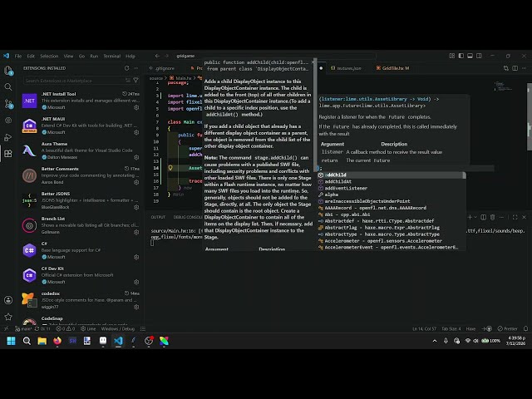
Task: Open Extensions views and more actions menu
Action: [136, 68]
